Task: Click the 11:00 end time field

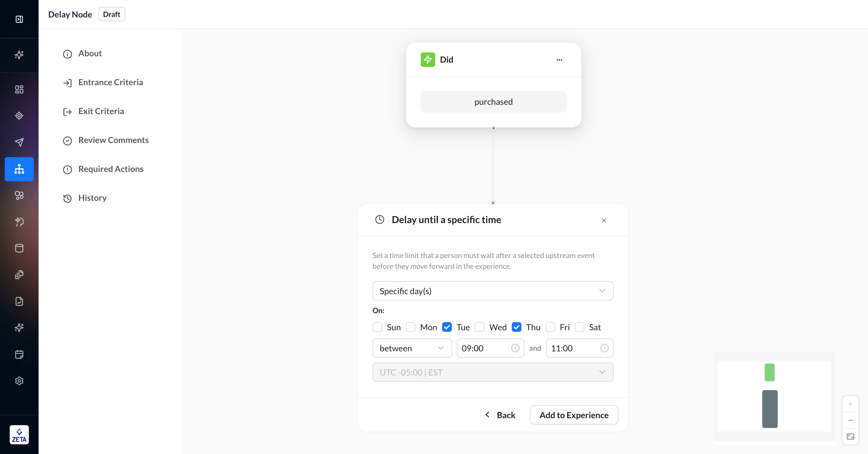Action: 580,348
